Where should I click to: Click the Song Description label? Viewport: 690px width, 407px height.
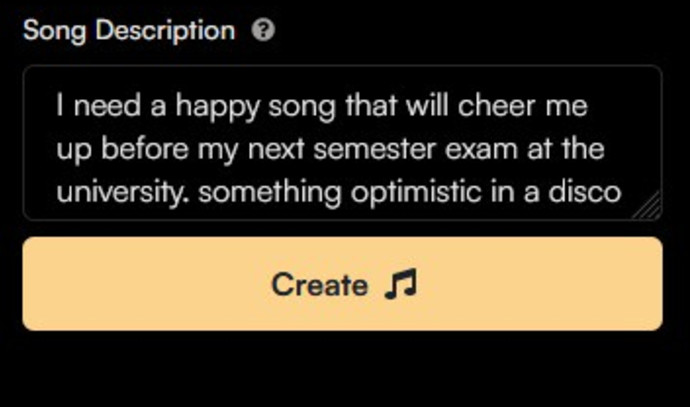tap(129, 31)
